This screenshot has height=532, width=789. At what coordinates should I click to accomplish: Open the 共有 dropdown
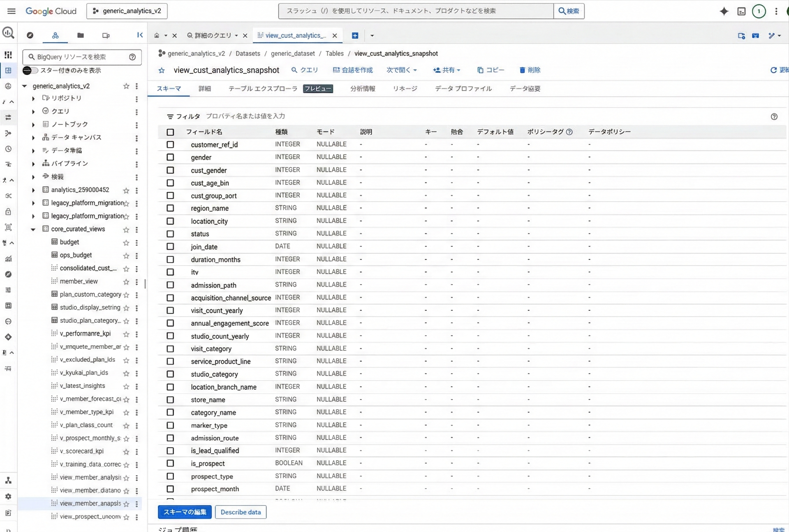point(447,70)
